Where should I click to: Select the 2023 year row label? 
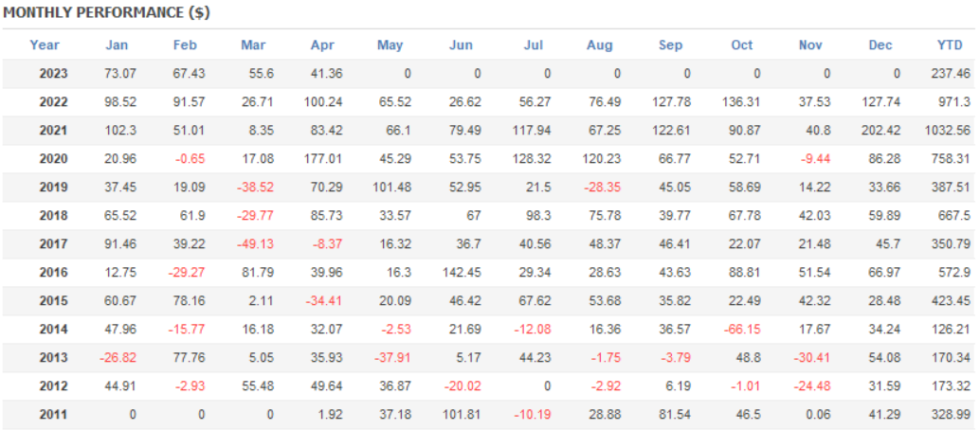55,73
